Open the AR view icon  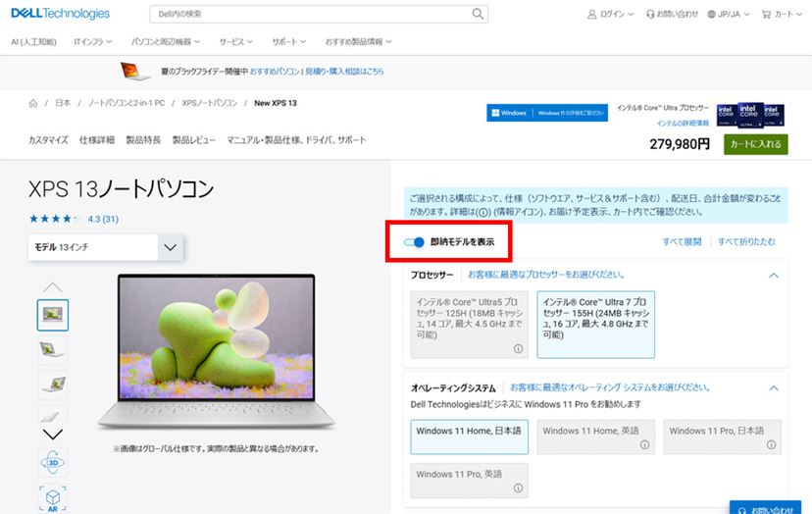pos(53,498)
